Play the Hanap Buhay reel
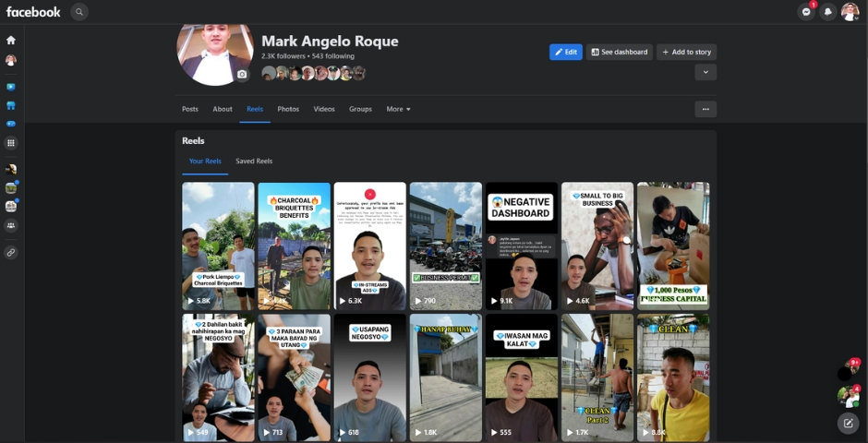The image size is (868, 443). 446,377
